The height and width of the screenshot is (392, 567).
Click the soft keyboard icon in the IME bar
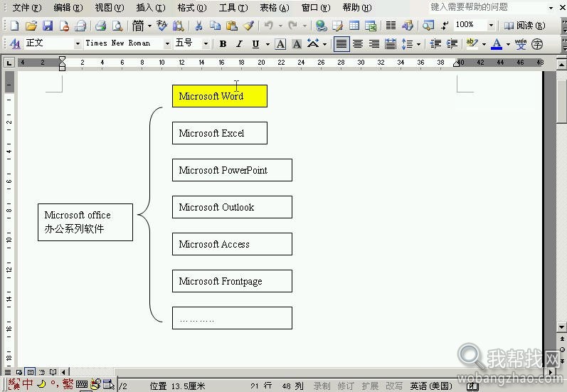(82, 384)
